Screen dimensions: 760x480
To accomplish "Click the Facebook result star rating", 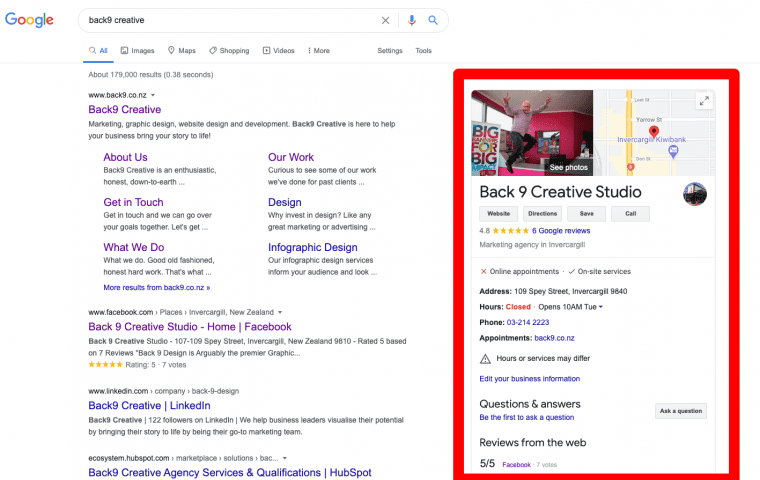I will click(x=105, y=365).
